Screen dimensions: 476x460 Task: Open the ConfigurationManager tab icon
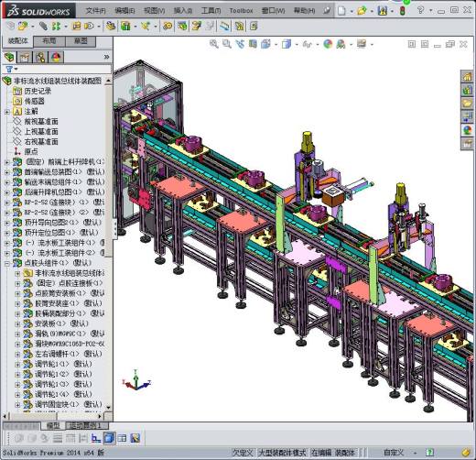click(40, 57)
